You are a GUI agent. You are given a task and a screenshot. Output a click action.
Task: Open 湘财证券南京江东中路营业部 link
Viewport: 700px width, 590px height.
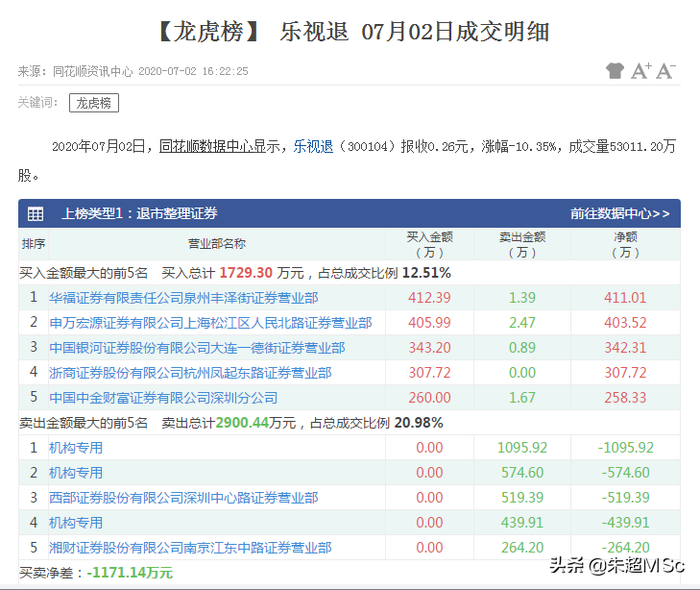(x=190, y=548)
